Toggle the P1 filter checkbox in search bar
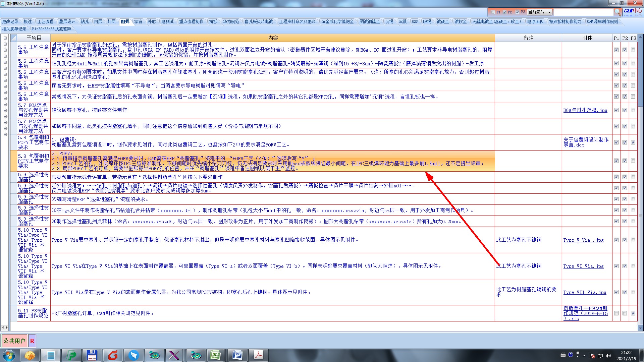Image resolution: width=644 pixels, height=362 pixels. click(x=493, y=12)
